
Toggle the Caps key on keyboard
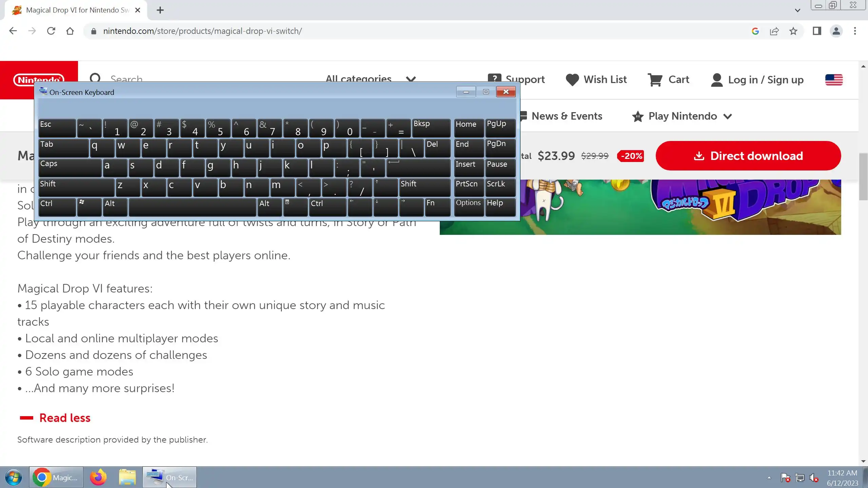tap(70, 168)
